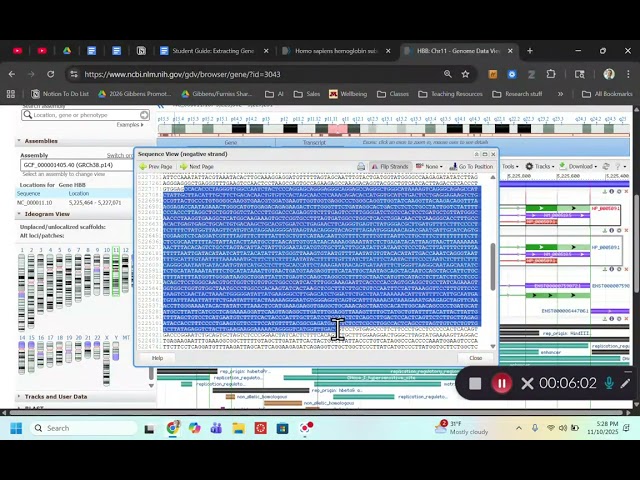Screen dimensions: 640x480
Task: Click the Transcript tab in exon navigator
Action: tap(314, 142)
